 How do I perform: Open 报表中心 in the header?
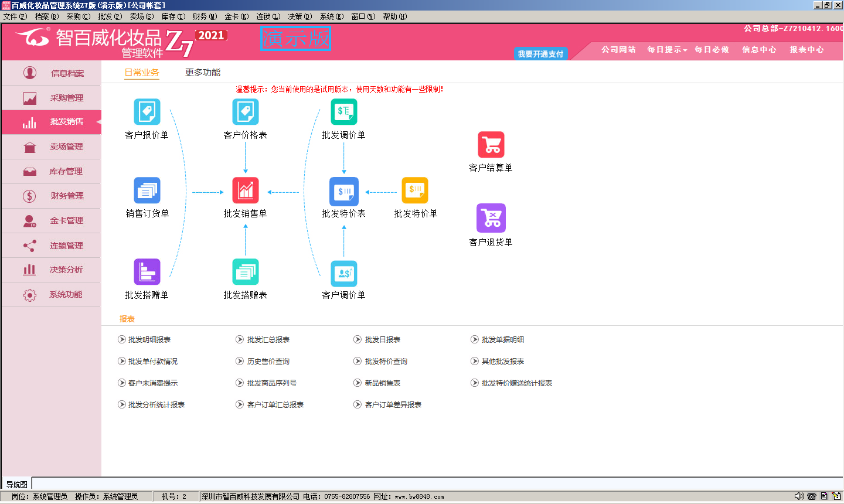click(807, 50)
